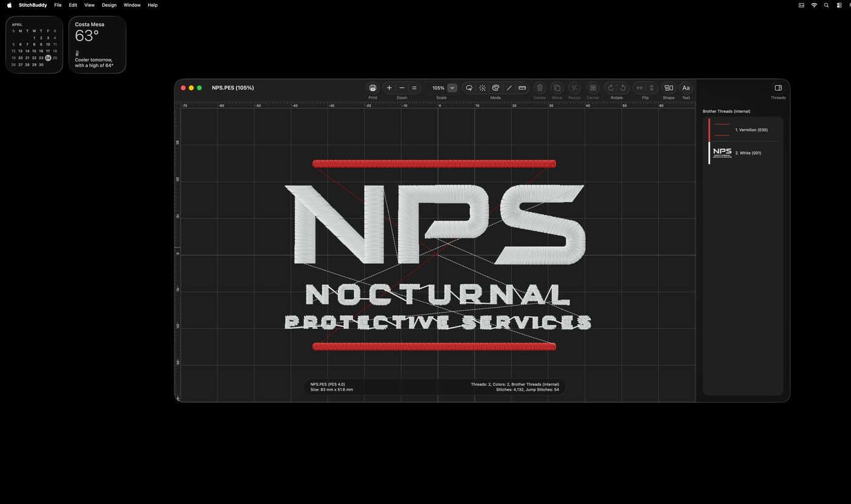The height and width of the screenshot is (504, 851).
Task: Select the magic wand mode
Action: (483, 88)
